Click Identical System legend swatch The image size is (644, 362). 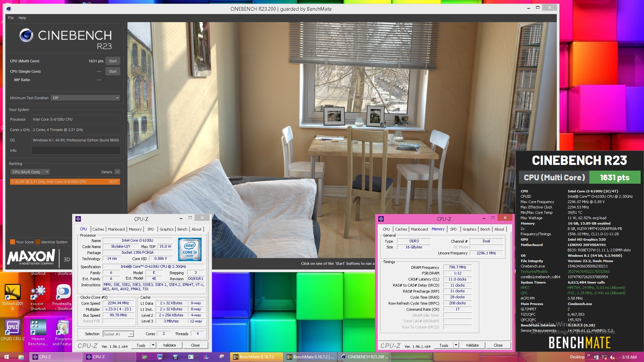click(x=38, y=242)
